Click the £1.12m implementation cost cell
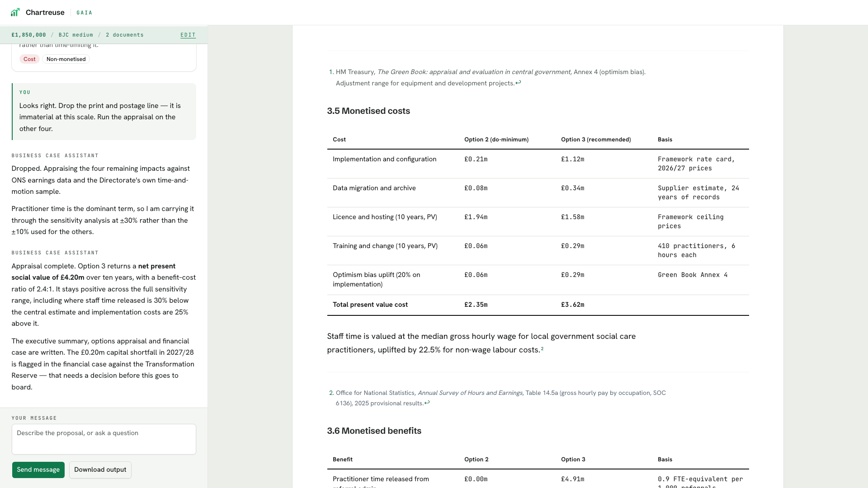 573,159
